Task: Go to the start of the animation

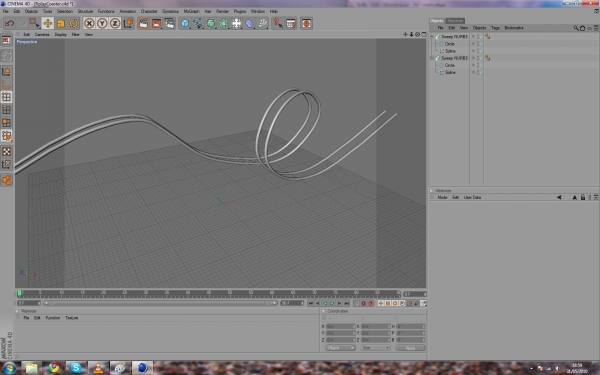Action: [311, 303]
